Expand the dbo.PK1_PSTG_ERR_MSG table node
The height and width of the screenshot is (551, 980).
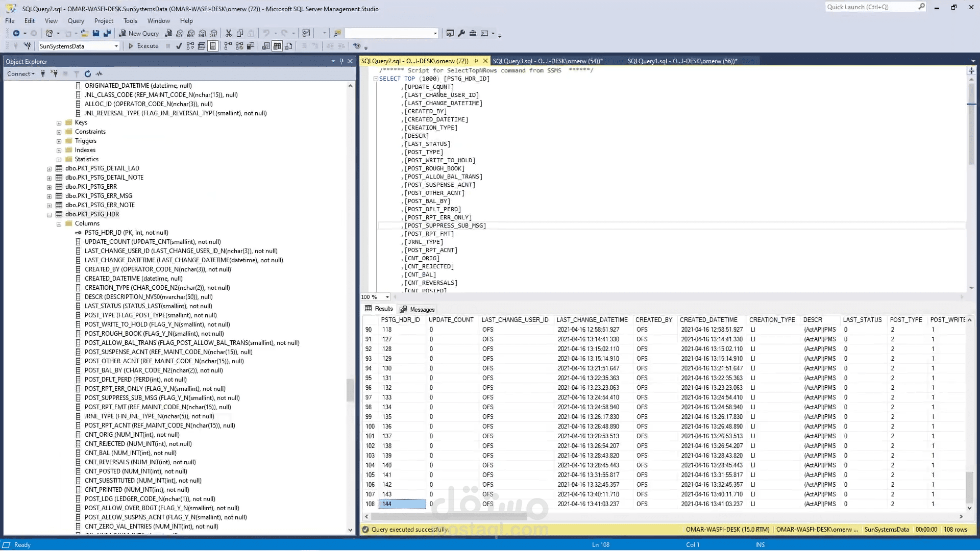point(49,196)
